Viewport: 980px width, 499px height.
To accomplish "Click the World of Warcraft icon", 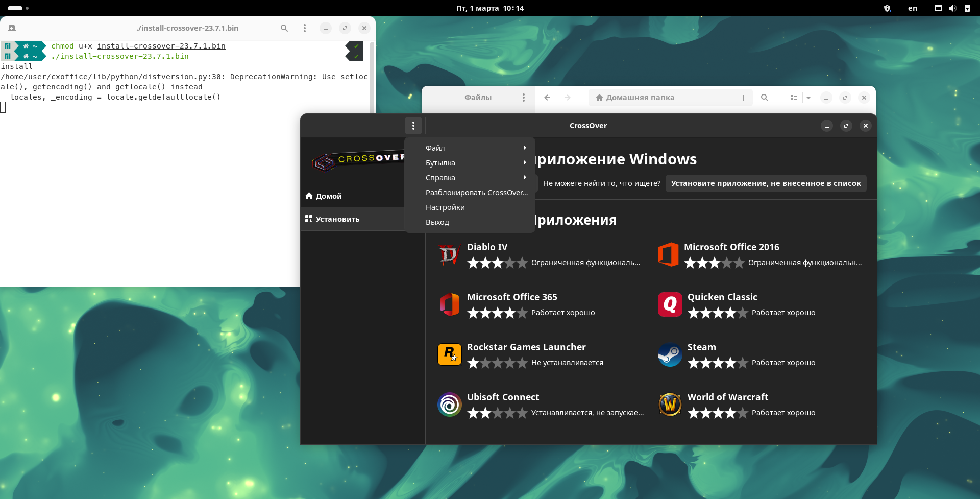I will pyautogui.click(x=670, y=405).
